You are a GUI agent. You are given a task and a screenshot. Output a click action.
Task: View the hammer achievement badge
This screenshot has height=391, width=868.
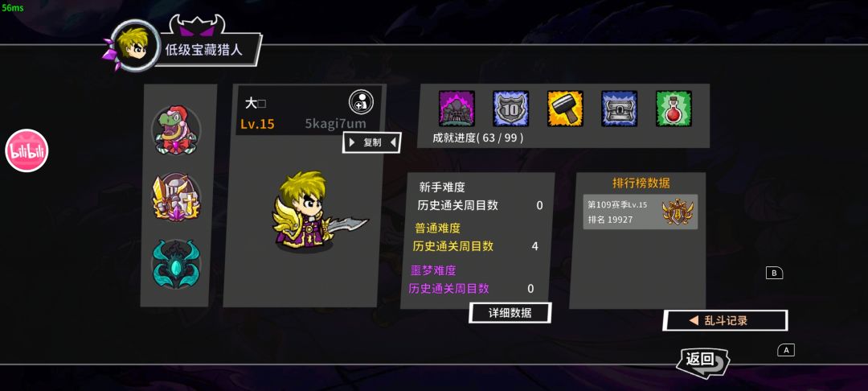coord(565,109)
